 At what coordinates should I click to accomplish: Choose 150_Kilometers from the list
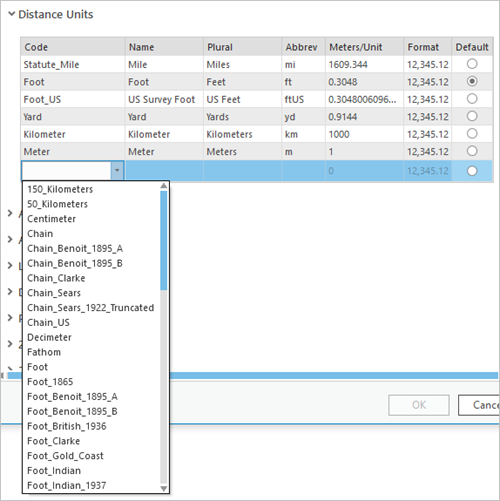pos(60,189)
